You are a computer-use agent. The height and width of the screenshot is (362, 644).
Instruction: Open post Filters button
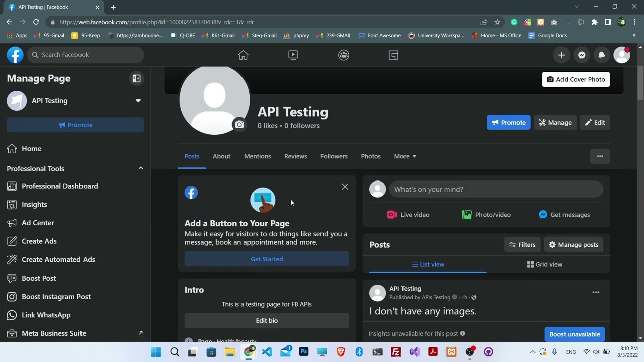click(522, 245)
